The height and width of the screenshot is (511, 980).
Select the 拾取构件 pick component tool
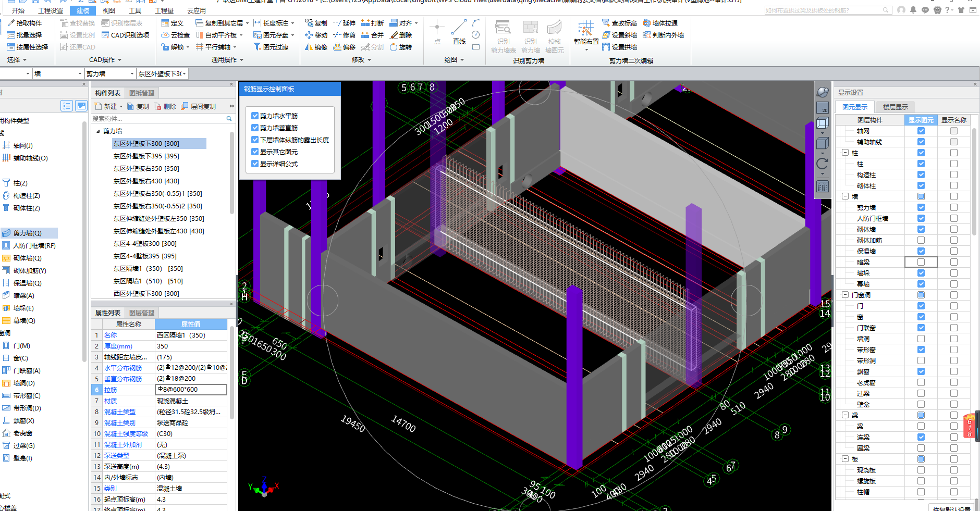tap(24, 23)
